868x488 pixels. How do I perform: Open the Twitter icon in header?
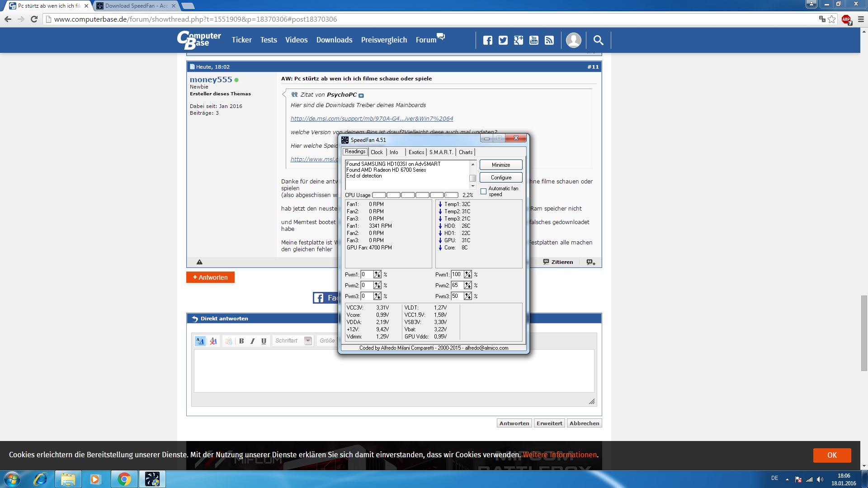pyautogui.click(x=503, y=40)
